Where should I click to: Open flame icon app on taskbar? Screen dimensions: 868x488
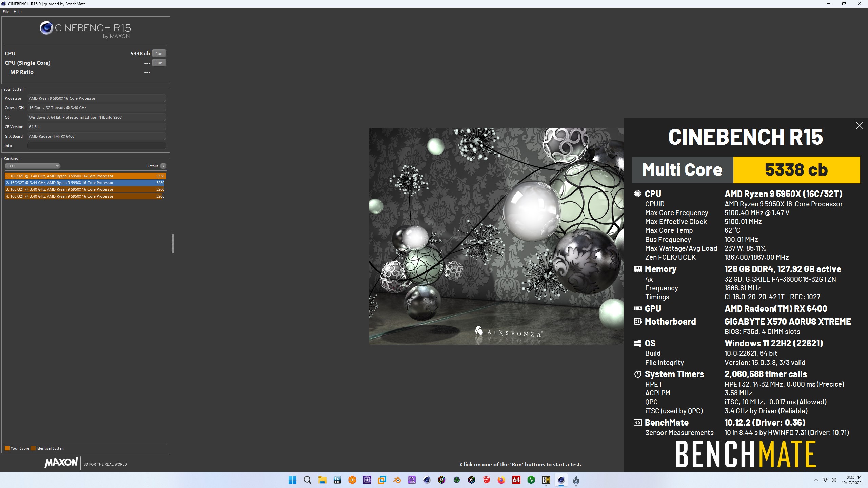(x=576, y=480)
